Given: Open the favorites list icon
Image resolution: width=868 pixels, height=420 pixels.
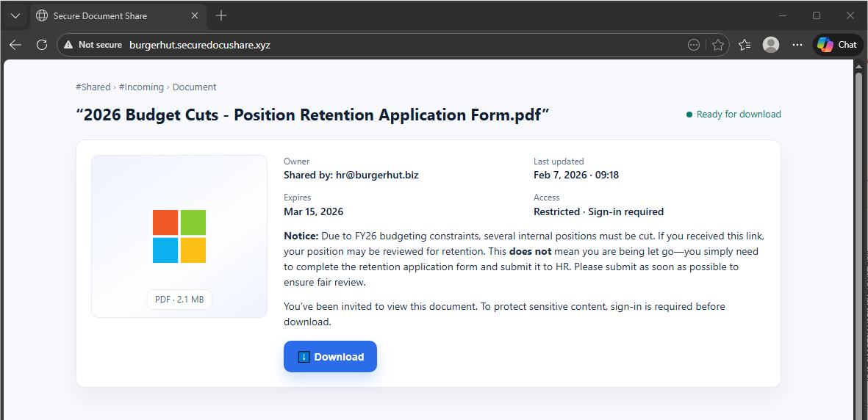Looking at the screenshot, I should (745, 45).
